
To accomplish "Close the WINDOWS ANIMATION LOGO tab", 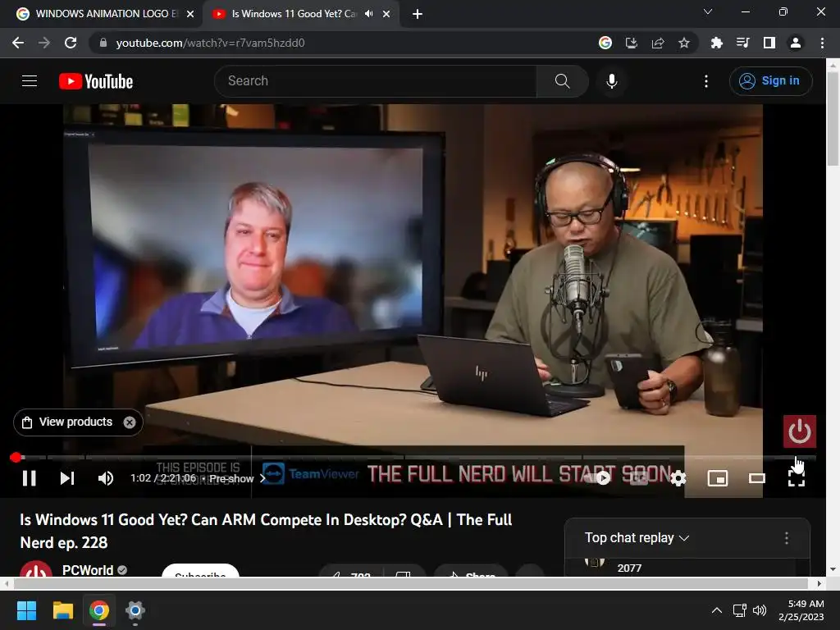I will pyautogui.click(x=190, y=14).
